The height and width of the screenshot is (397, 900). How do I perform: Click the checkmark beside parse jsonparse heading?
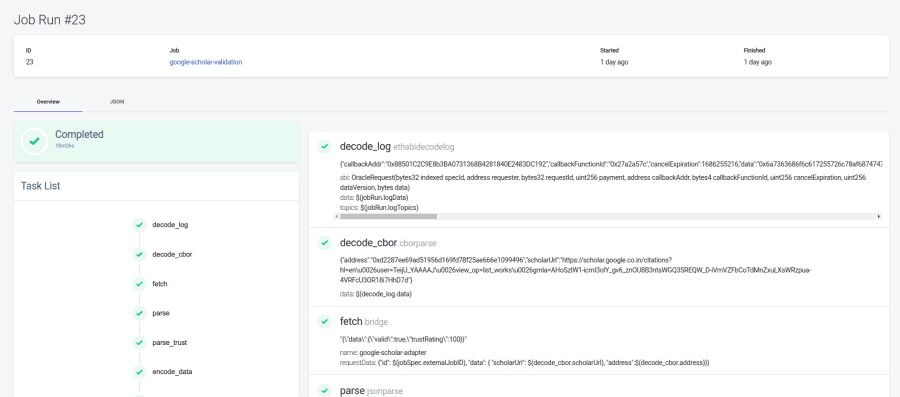325,391
